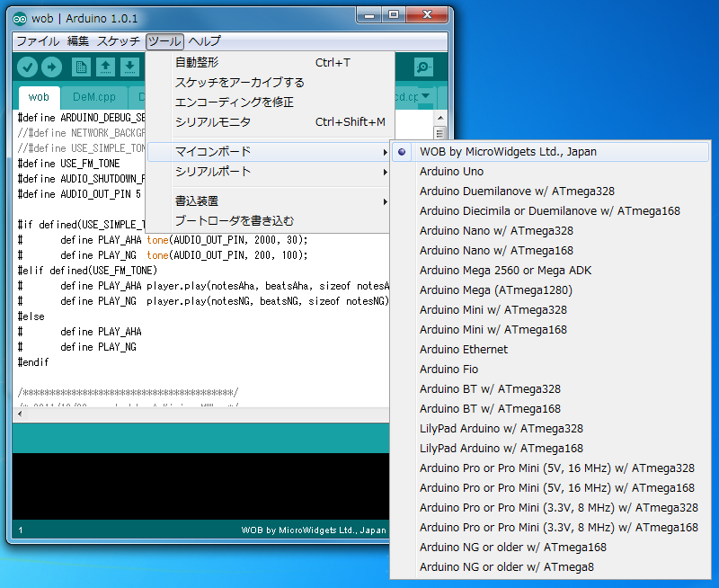719x588 pixels.
Task: Open the スケッチ menu
Action: pyautogui.click(x=119, y=41)
